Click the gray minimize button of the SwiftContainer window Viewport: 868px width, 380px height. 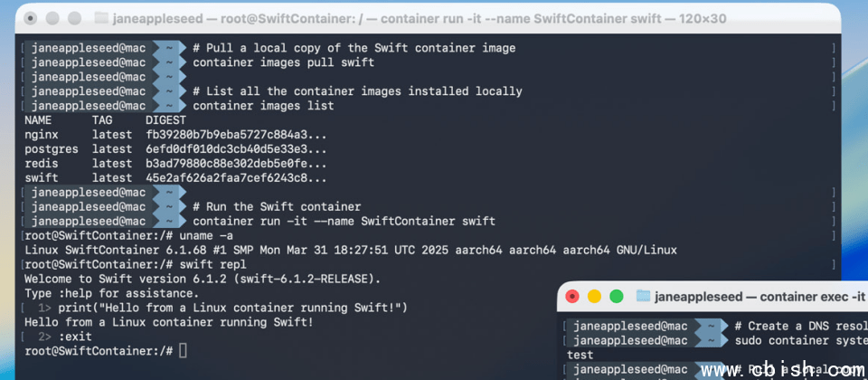[x=52, y=18]
